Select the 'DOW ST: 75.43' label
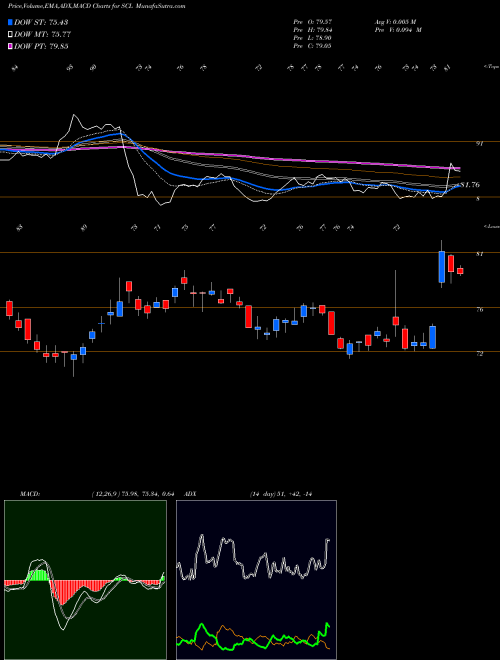Viewport: 500px width, 660px height. click(x=41, y=22)
